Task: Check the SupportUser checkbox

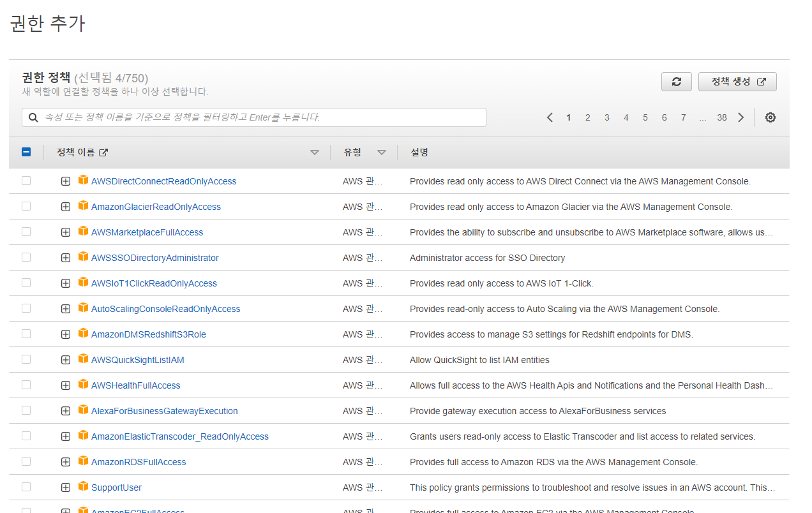Action: point(26,487)
